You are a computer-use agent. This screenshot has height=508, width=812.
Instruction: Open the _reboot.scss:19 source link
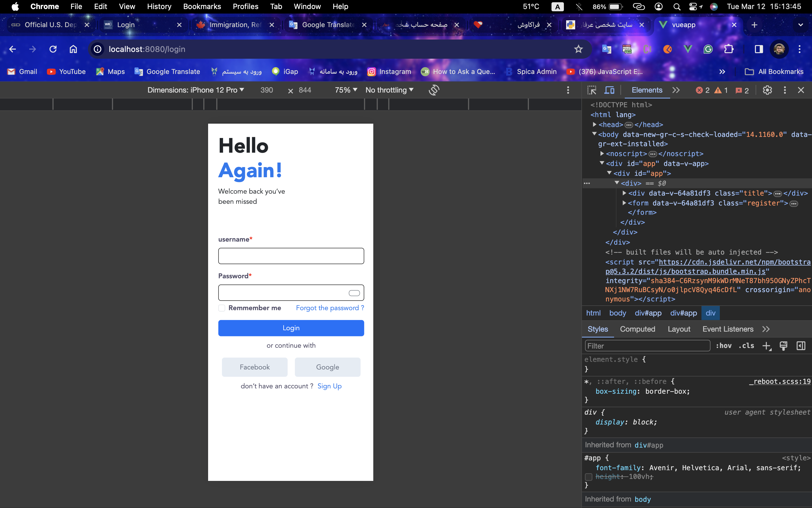[780, 381]
